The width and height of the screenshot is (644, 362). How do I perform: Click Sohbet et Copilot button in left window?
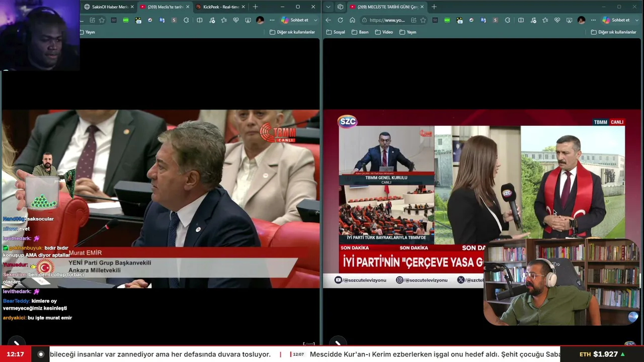click(x=295, y=20)
